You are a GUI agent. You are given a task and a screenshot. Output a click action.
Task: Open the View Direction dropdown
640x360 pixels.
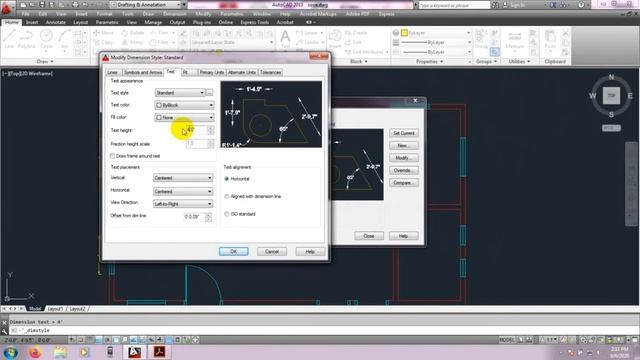point(183,204)
